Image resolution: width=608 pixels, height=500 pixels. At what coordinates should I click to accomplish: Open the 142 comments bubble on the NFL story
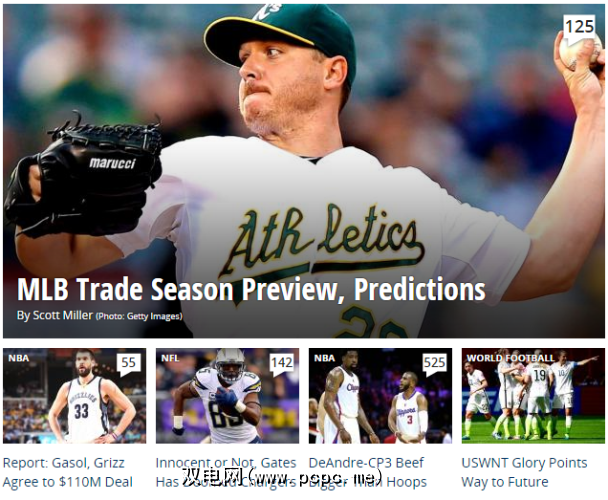pyautogui.click(x=282, y=364)
